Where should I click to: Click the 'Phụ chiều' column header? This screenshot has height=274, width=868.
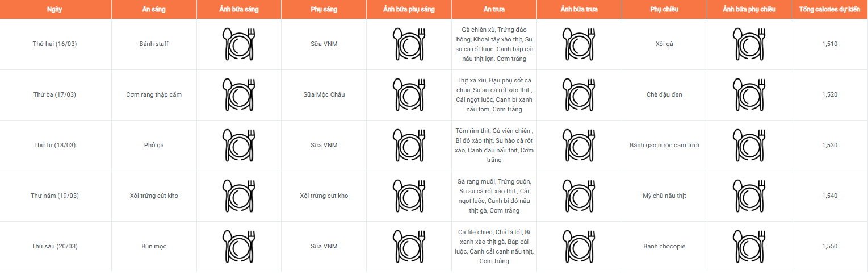point(664,10)
